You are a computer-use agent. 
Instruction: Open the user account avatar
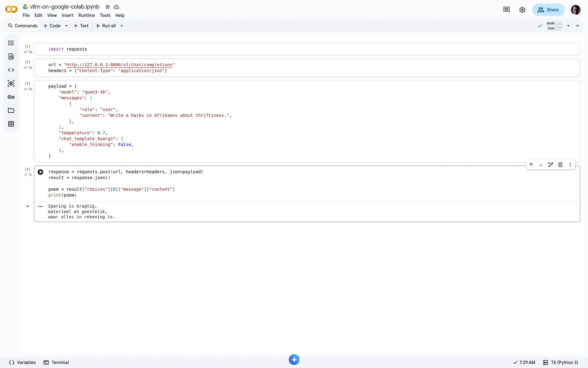(576, 10)
